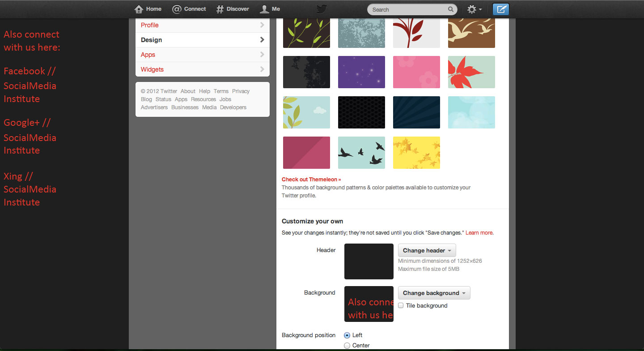Select the yellow autumn leaves theme

click(416, 153)
